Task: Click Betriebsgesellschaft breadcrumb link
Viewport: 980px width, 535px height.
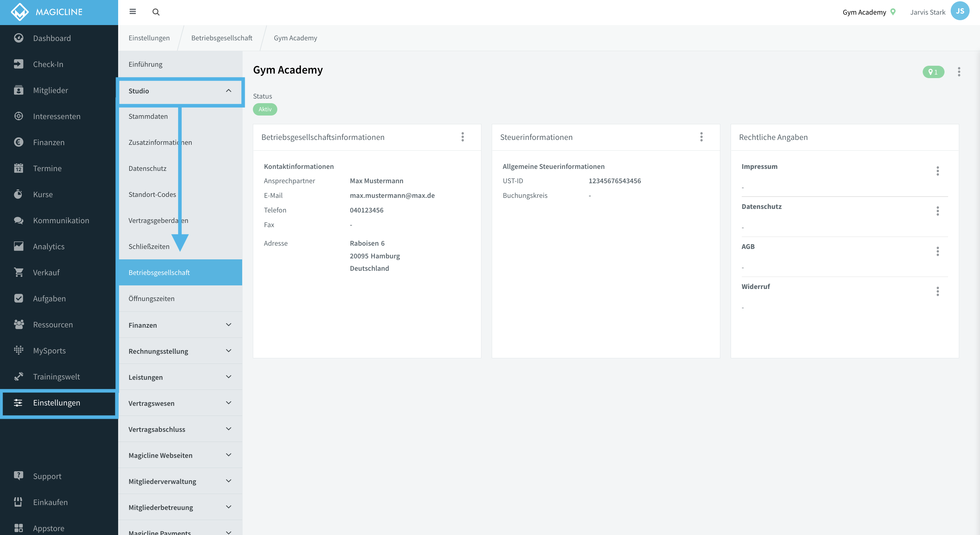Action: (x=221, y=38)
